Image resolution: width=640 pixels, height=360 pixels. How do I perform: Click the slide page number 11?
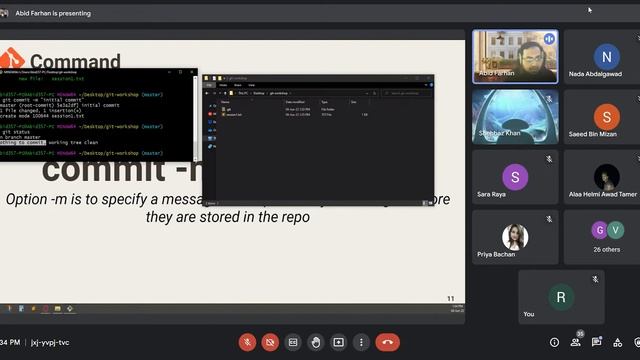451,299
